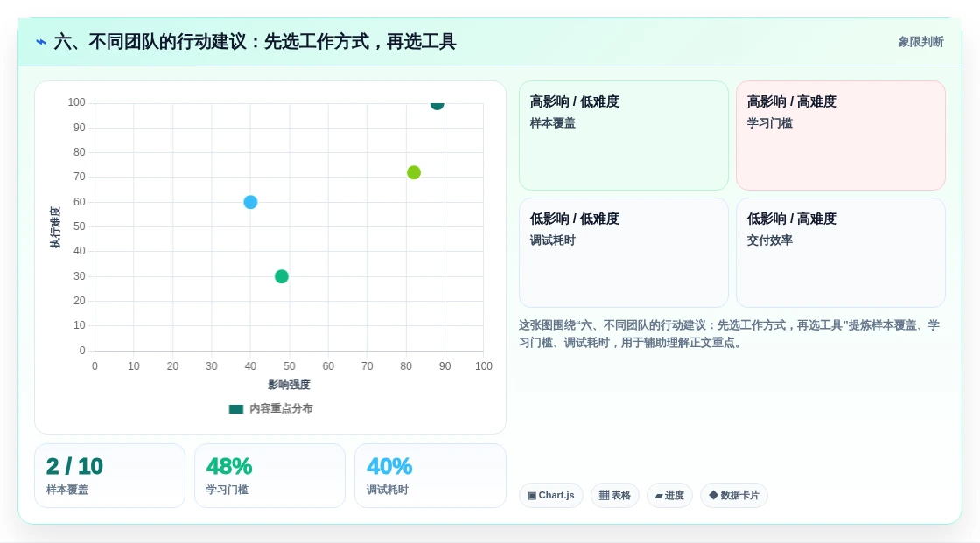
Task: Click the chart icon in Chart.js tag
Action: pyautogui.click(x=532, y=496)
